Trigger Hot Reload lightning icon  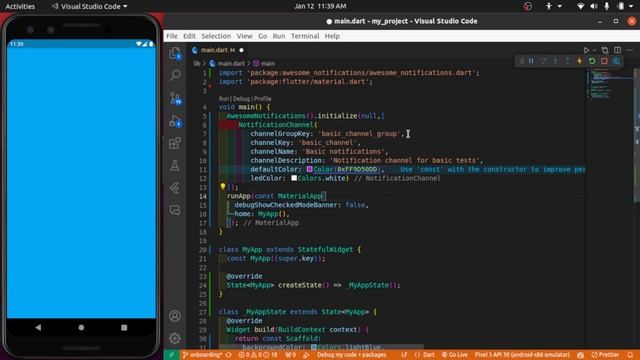(579, 61)
